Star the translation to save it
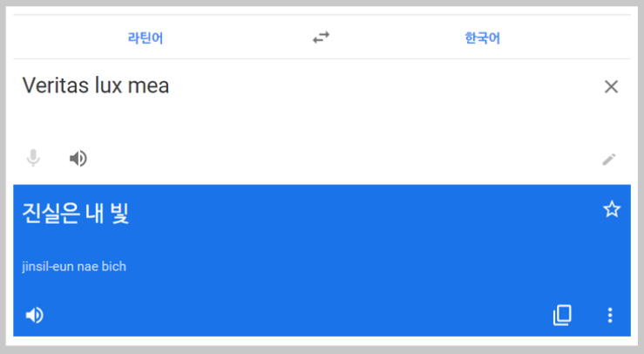The image size is (644, 354). coord(612,209)
